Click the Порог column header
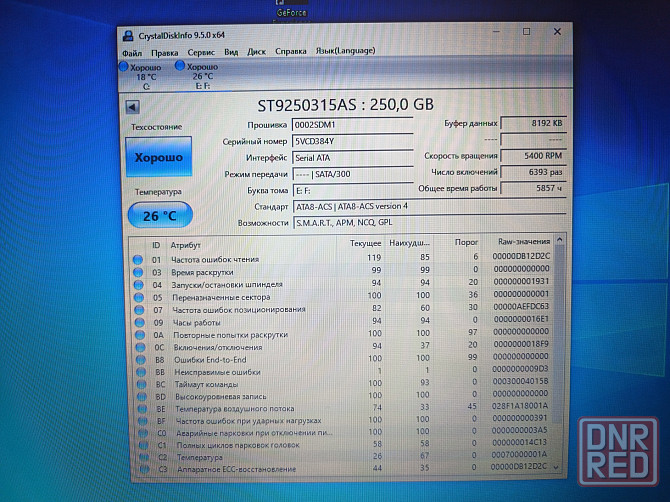This screenshot has height=502, width=670. [466, 242]
